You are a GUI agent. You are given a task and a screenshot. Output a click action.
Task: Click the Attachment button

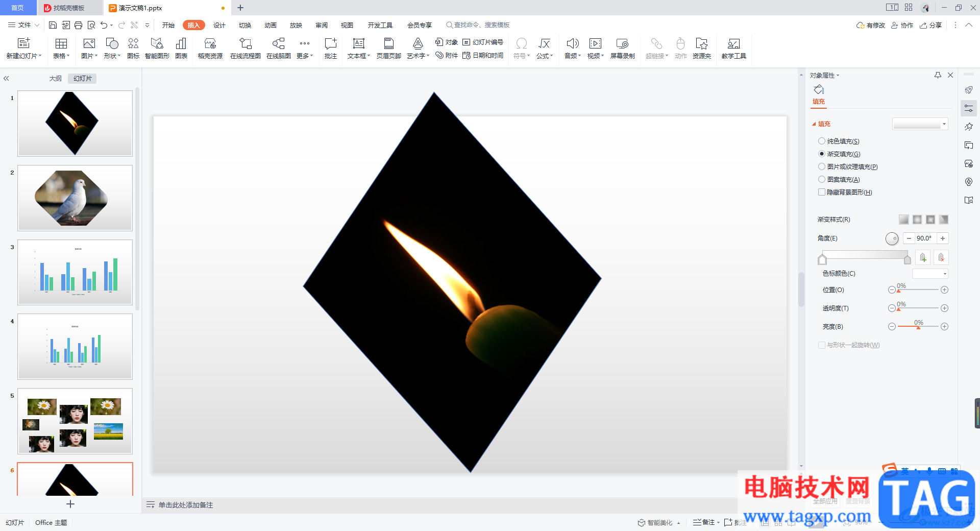pos(447,55)
